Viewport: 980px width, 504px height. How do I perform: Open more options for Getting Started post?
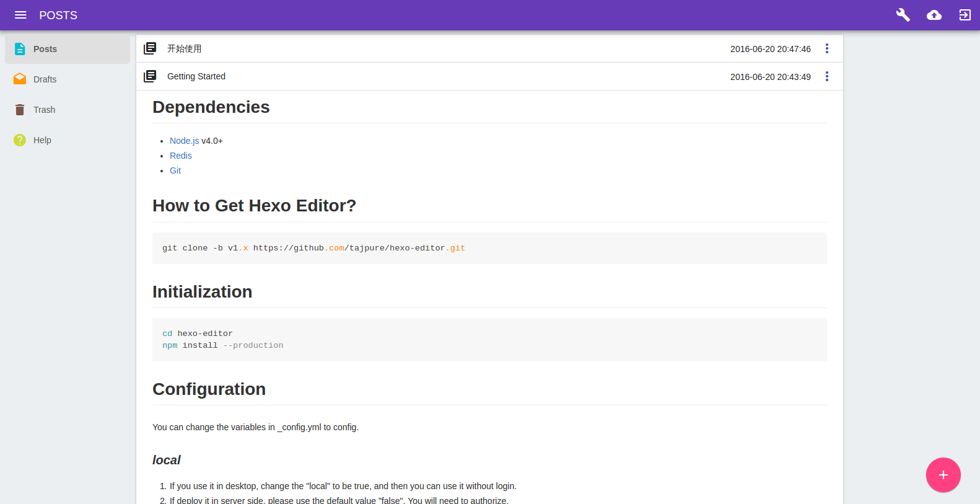point(827,76)
